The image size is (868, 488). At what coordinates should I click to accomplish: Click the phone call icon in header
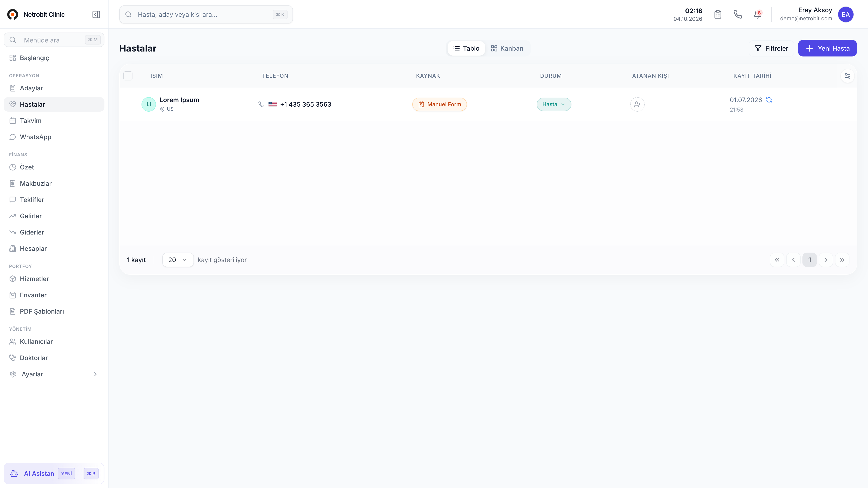(x=738, y=14)
